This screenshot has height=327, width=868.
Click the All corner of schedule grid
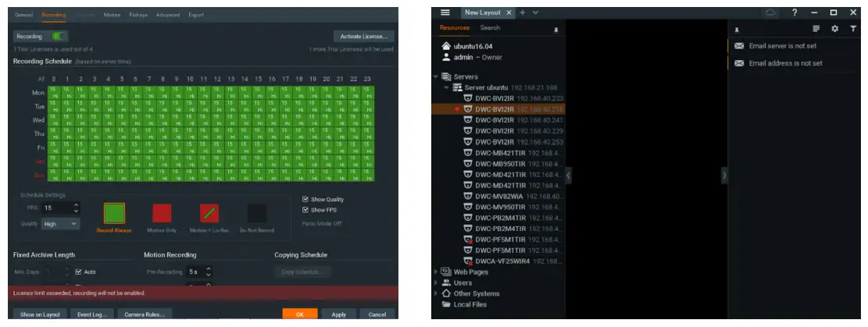coord(41,79)
